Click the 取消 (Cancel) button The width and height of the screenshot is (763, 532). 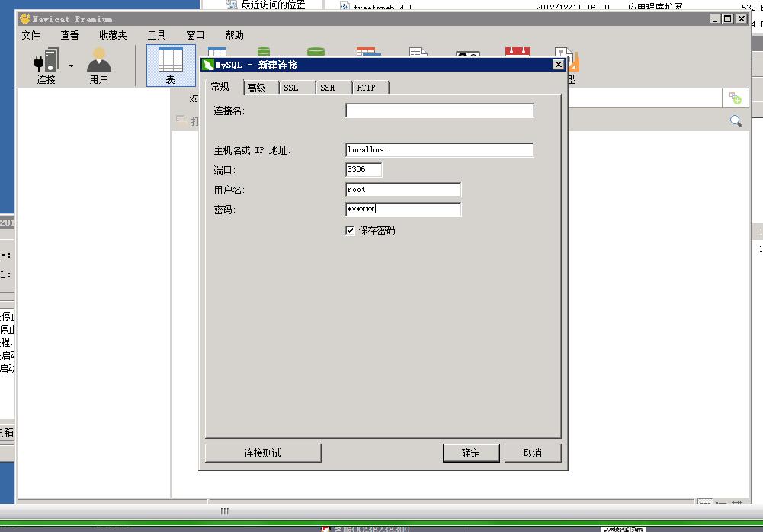tap(533, 453)
